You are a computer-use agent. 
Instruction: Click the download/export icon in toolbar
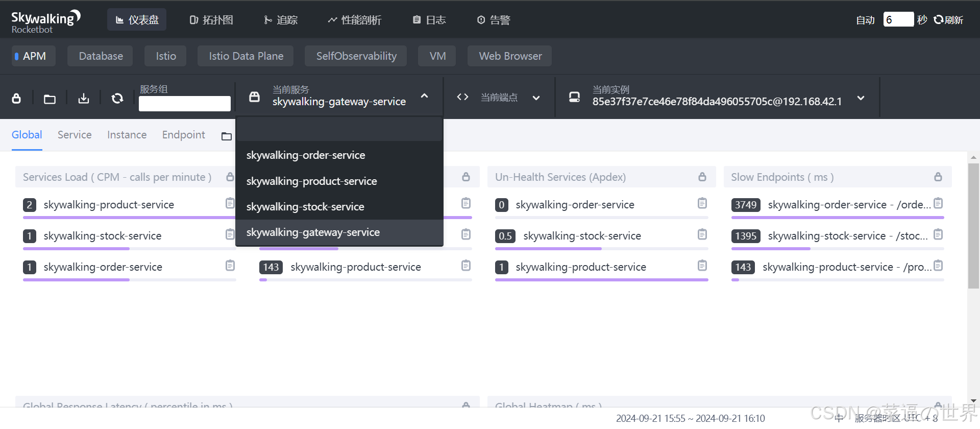[84, 99]
